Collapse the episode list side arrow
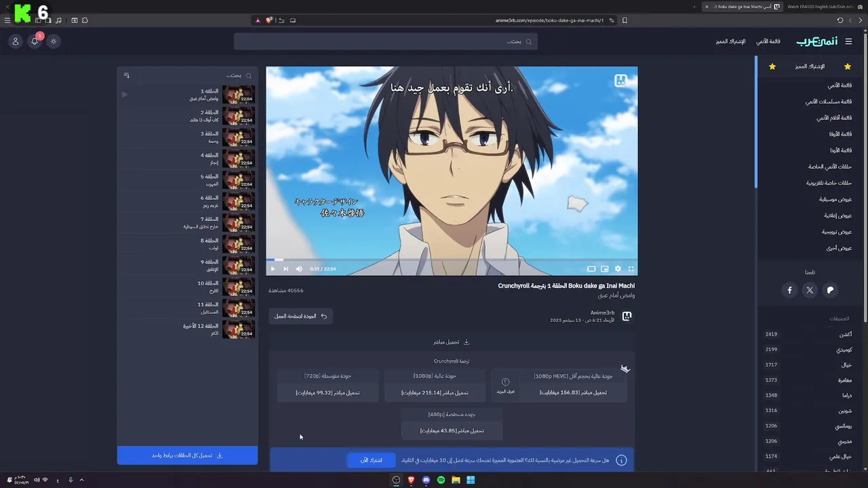 coord(124,94)
